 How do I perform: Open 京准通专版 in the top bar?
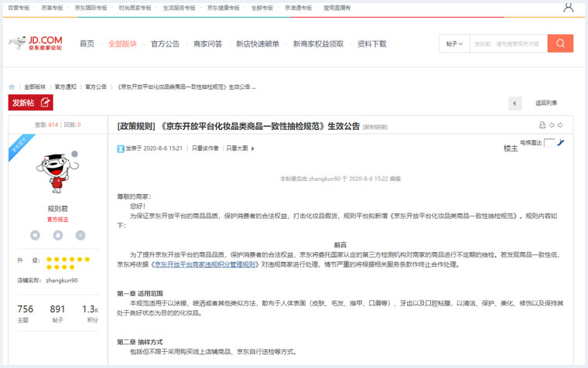[x=299, y=8]
